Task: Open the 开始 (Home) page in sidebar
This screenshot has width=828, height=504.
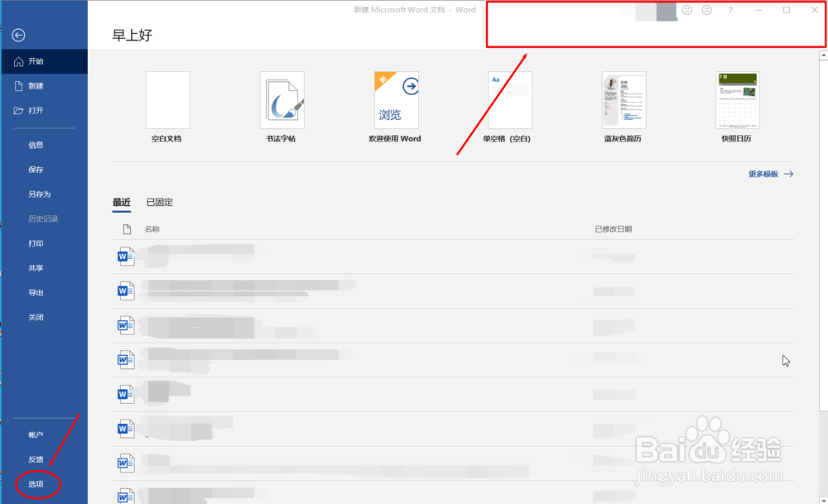Action: pos(45,62)
